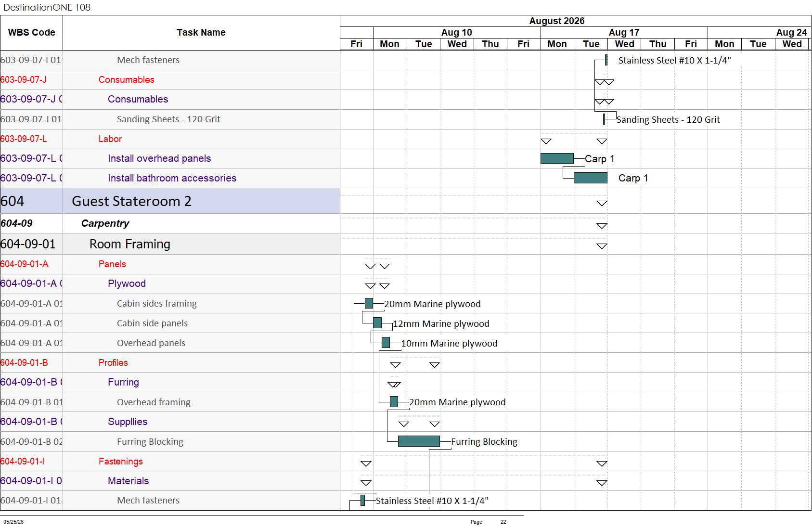The height and width of the screenshot is (528, 812).
Task: Click WBS code 604-09-01-I Fastenings
Action: pos(22,461)
